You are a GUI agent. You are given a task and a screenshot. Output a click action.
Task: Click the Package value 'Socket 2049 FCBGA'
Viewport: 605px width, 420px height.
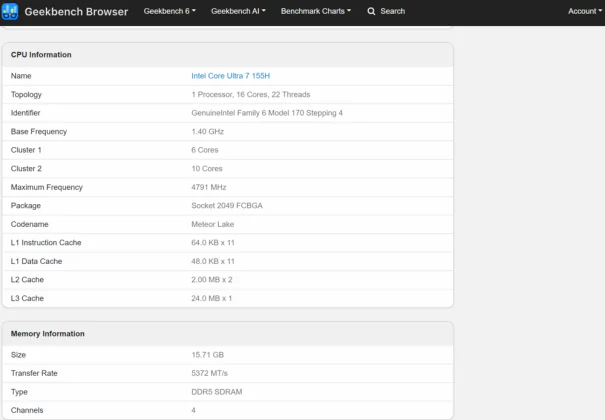tap(227, 206)
